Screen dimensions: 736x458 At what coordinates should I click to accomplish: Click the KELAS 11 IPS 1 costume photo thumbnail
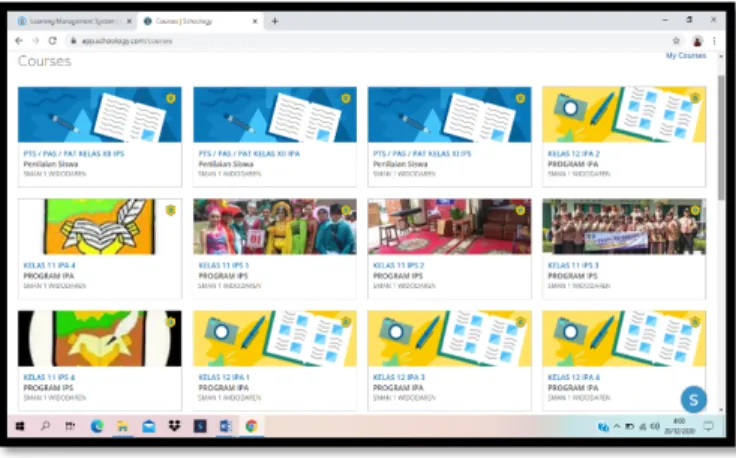point(275,227)
